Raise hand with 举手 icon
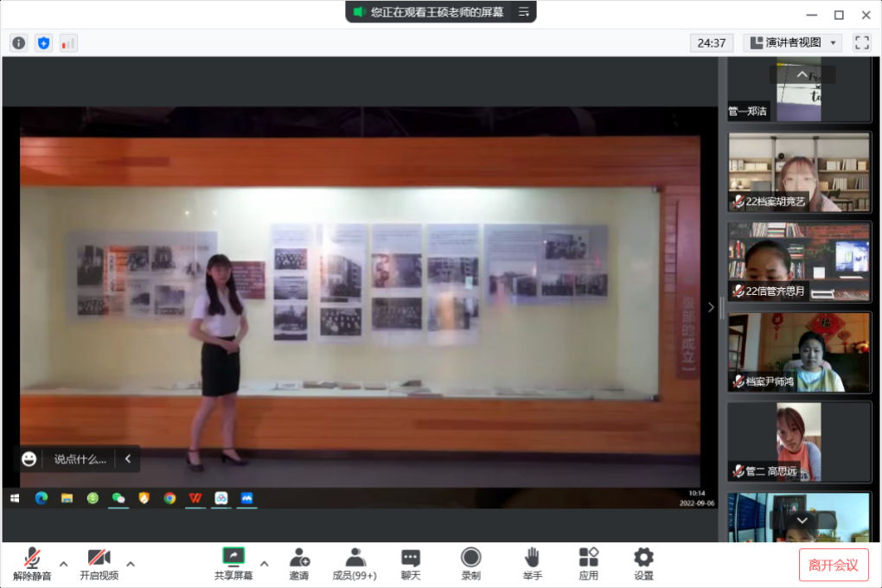 point(532,564)
